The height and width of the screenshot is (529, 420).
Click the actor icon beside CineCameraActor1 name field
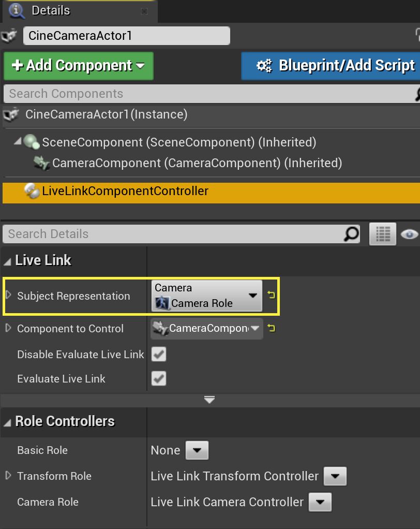pyautogui.click(x=9, y=35)
